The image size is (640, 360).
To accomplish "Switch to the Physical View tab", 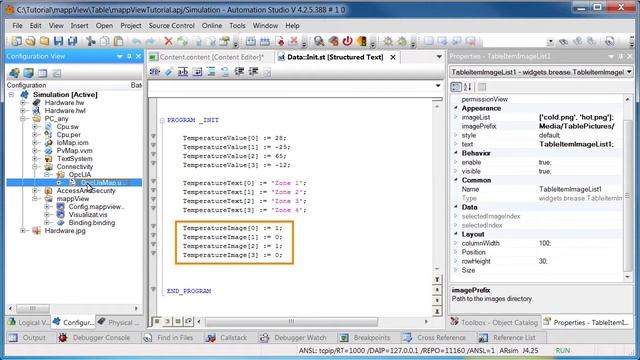I will pyautogui.click(x=120, y=322).
